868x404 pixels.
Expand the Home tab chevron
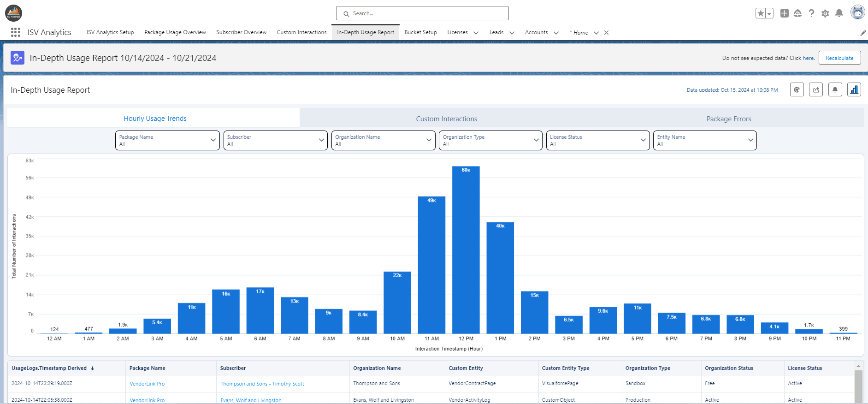coord(596,33)
